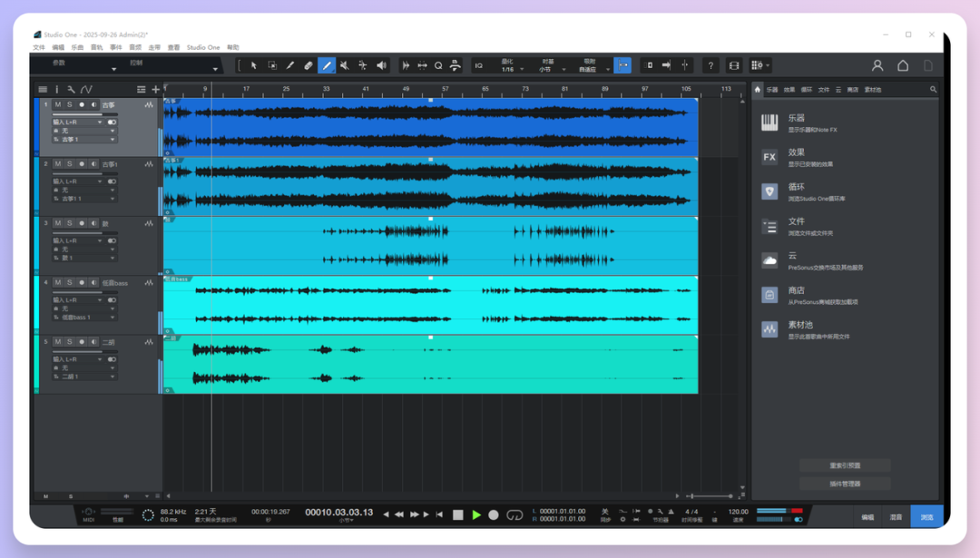Viewport: 980px width, 558px height.
Task: Select the Mute tool
Action: (x=345, y=65)
